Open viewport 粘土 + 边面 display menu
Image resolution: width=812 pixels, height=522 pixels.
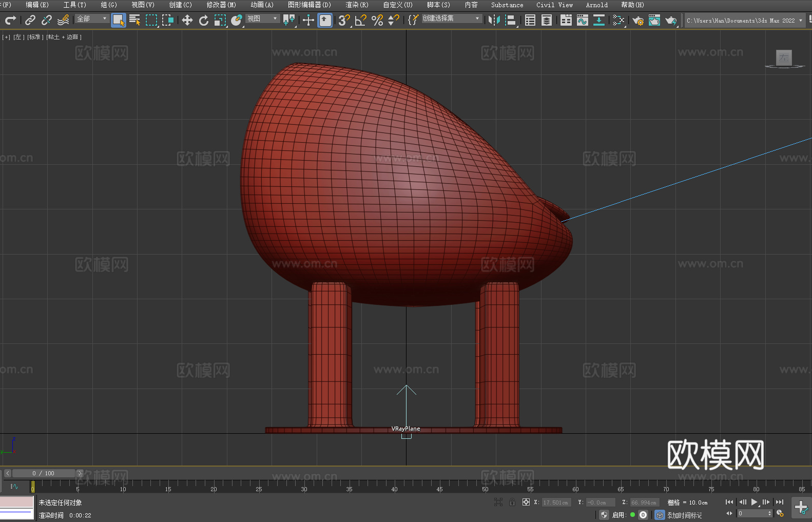pos(64,37)
